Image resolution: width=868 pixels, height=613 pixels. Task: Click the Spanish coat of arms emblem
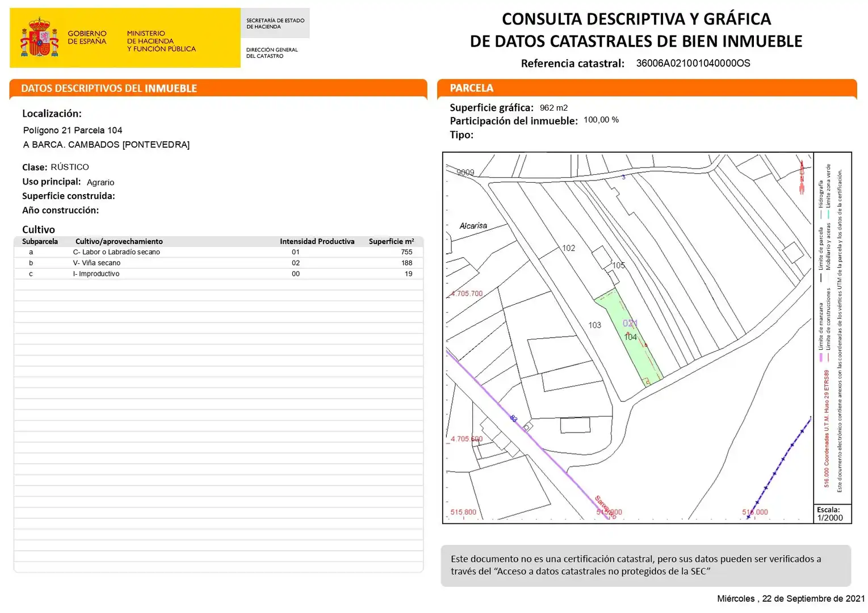[x=40, y=37]
